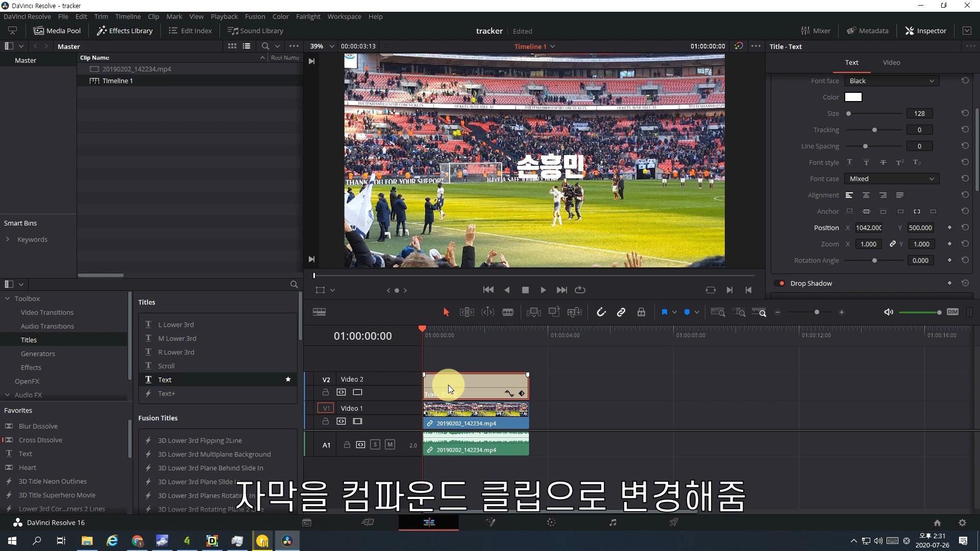Viewport: 980px width, 551px height.
Task: Toggle timeline snapping magnet icon
Action: point(601,312)
